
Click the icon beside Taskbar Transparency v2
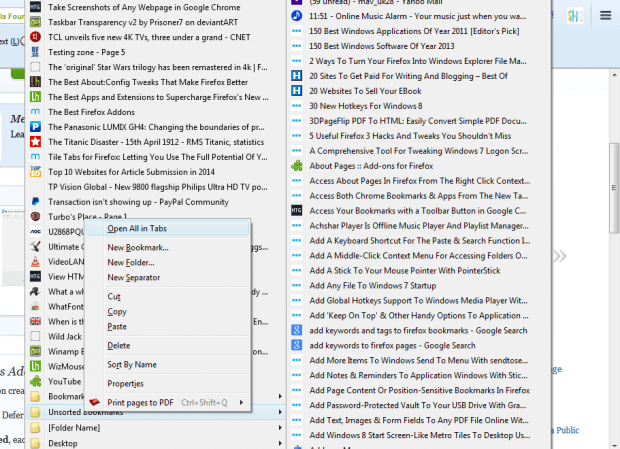click(35, 22)
